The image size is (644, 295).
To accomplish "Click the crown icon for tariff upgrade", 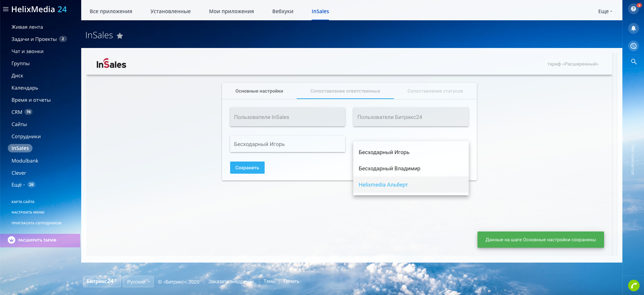I will click(12, 240).
